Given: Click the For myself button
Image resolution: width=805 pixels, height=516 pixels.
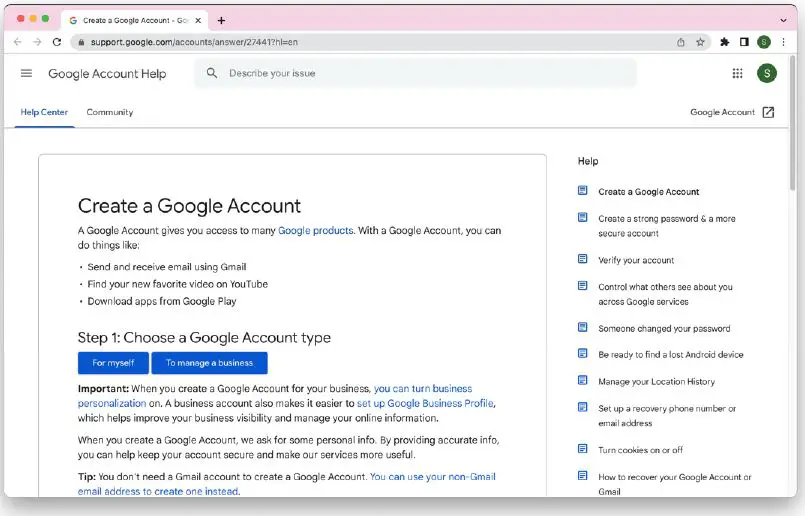Looking at the screenshot, I should (x=113, y=363).
